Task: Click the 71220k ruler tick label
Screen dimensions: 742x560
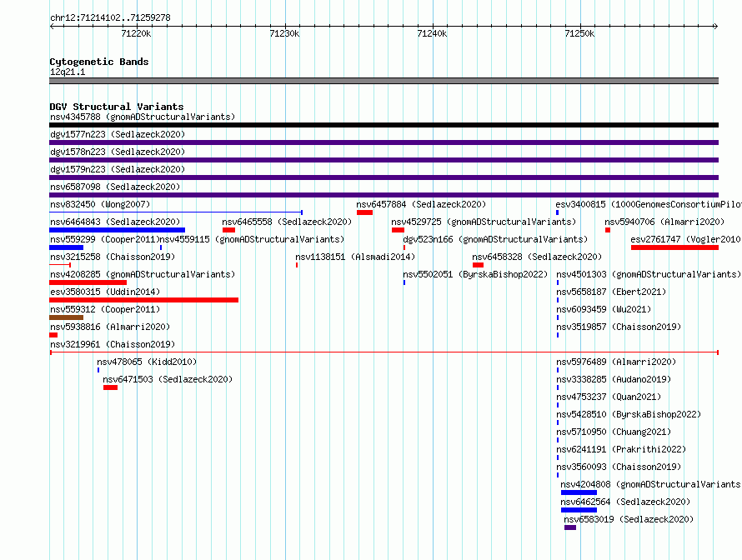Action: (x=136, y=33)
